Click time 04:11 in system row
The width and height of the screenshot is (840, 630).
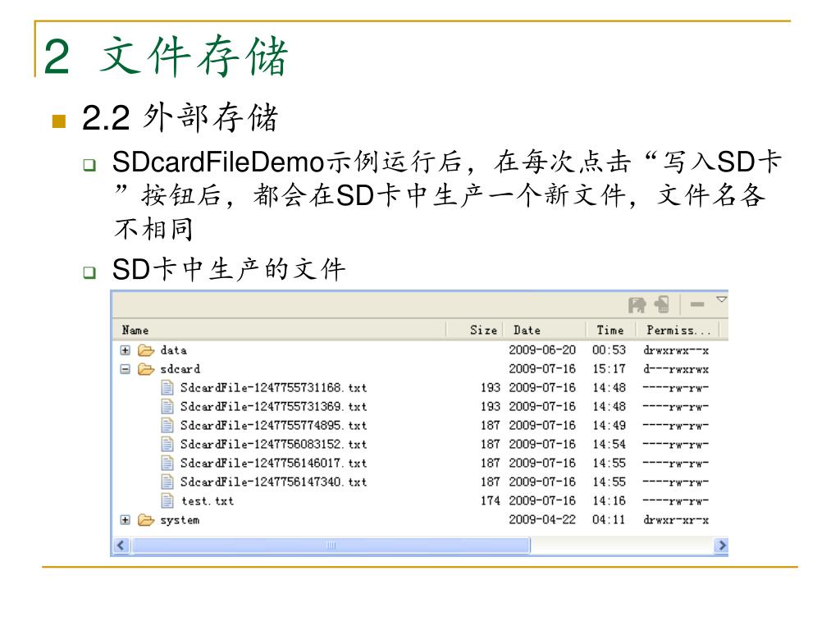(609, 520)
